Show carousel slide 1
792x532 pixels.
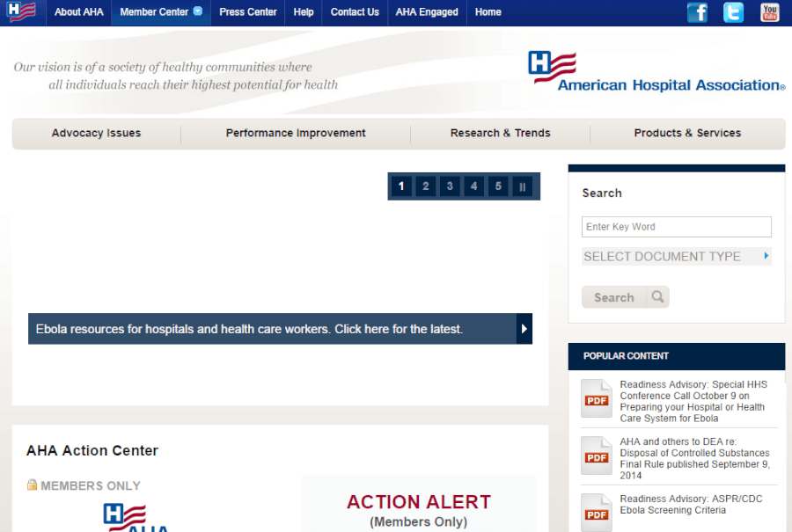coord(401,186)
